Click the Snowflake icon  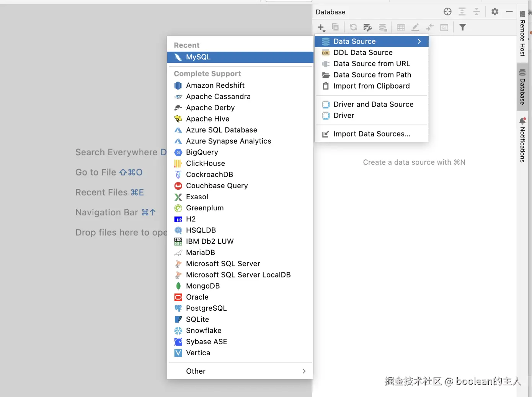[x=178, y=330]
